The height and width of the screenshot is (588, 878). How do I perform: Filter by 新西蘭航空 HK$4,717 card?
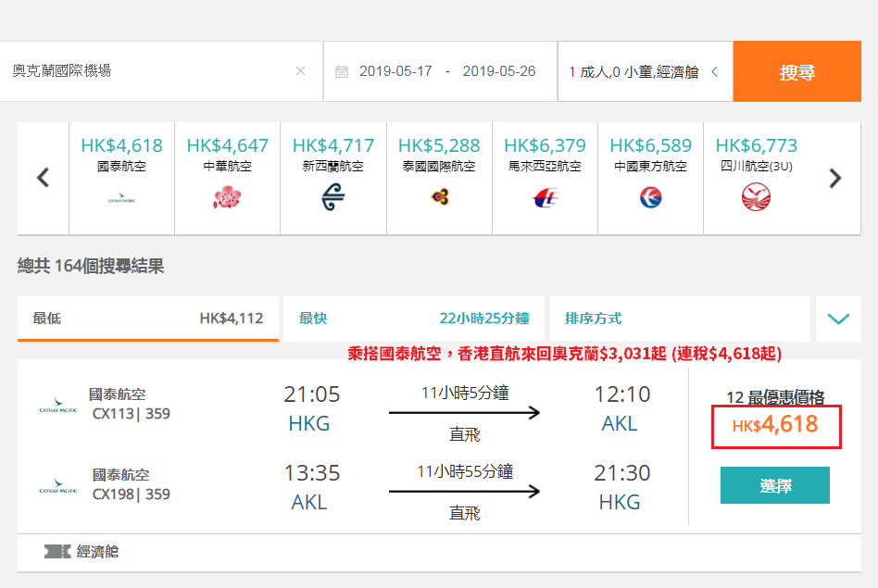pyautogui.click(x=333, y=178)
